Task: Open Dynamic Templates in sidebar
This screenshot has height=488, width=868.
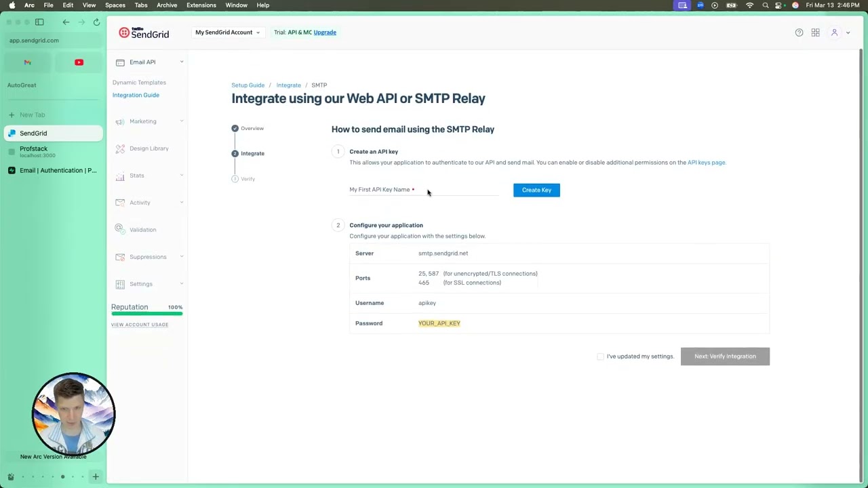Action: 139,83
